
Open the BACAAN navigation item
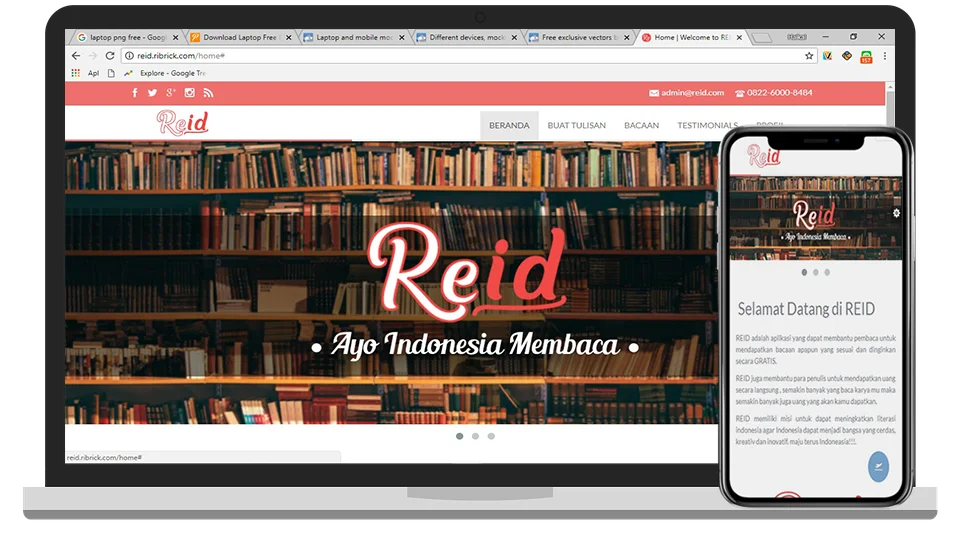point(641,125)
